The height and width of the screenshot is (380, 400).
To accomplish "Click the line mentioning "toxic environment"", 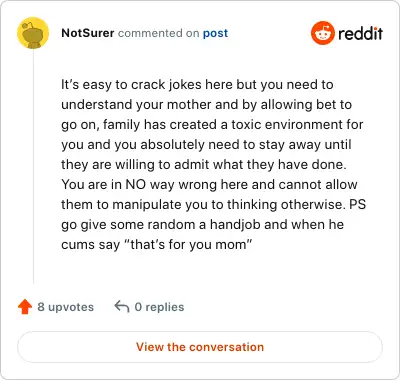I will (212, 125).
